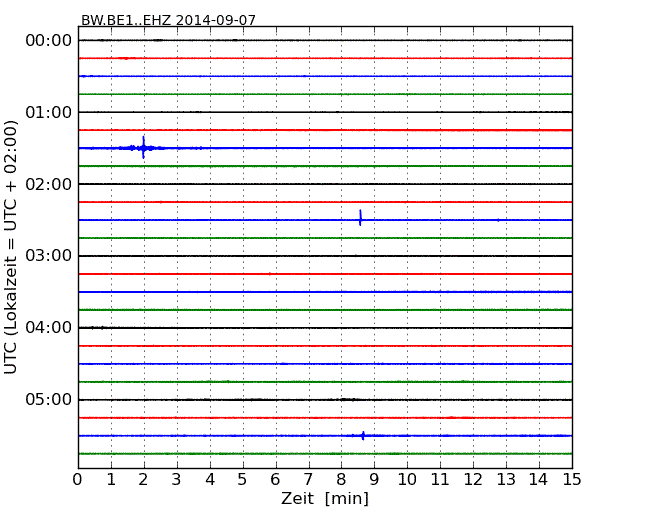Click the x-axis tick label 13
The image size is (650, 520).
point(506,480)
